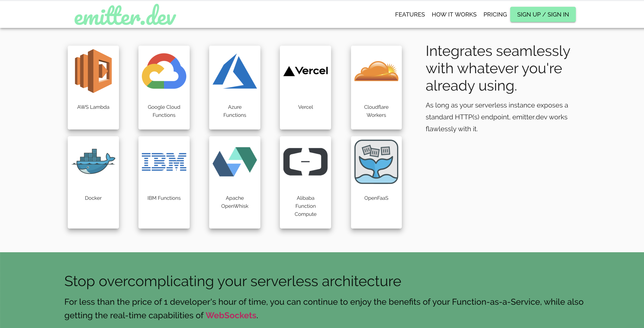This screenshot has height=328, width=644.
Task: Select the 'IBM Functions' card label
Action: 164,198
